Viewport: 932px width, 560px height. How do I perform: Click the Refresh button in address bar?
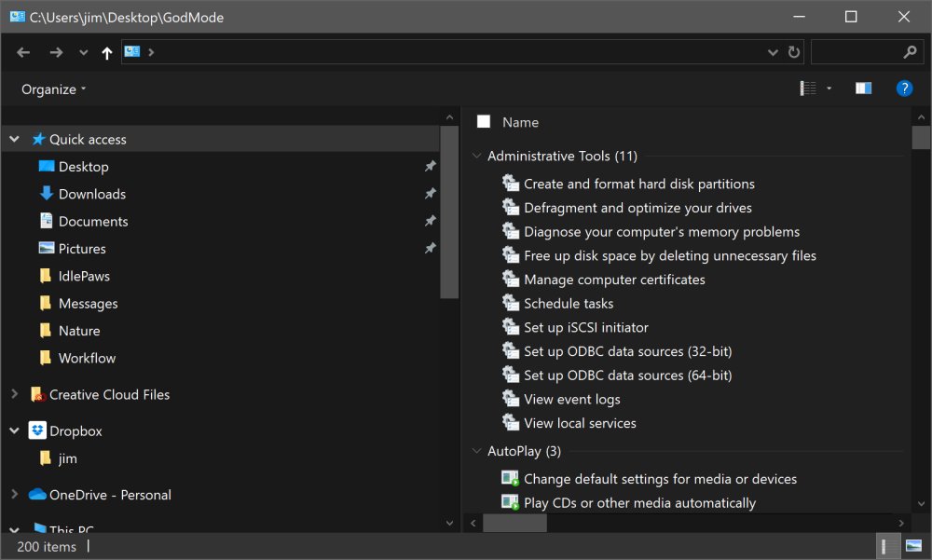coord(794,53)
